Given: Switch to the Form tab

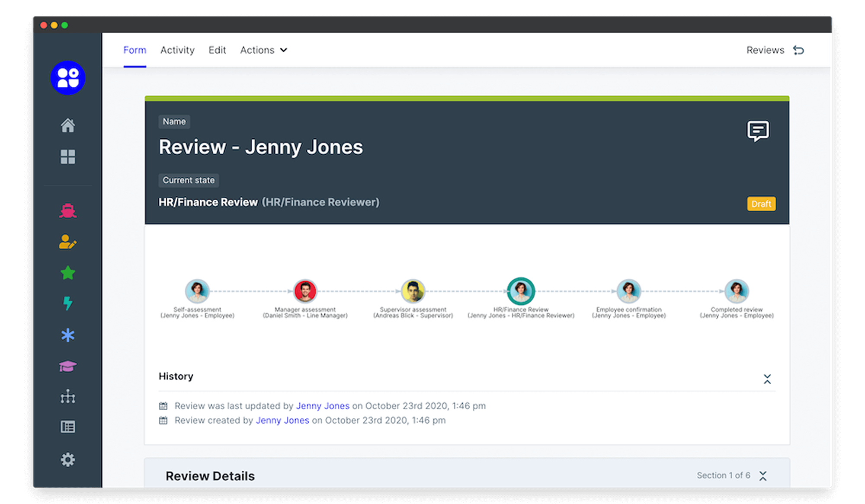Looking at the screenshot, I should pyautogui.click(x=135, y=50).
